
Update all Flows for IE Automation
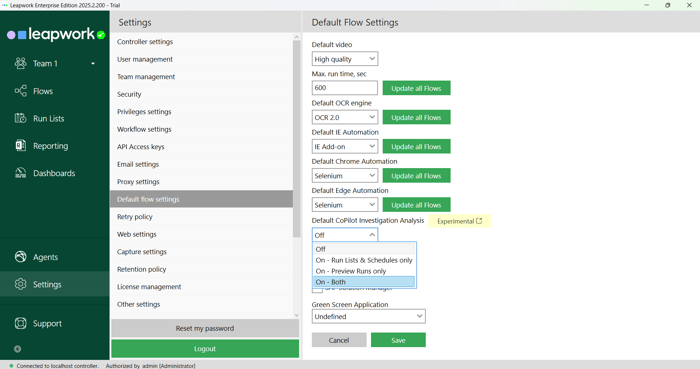pyautogui.click(x=416, y=146)
